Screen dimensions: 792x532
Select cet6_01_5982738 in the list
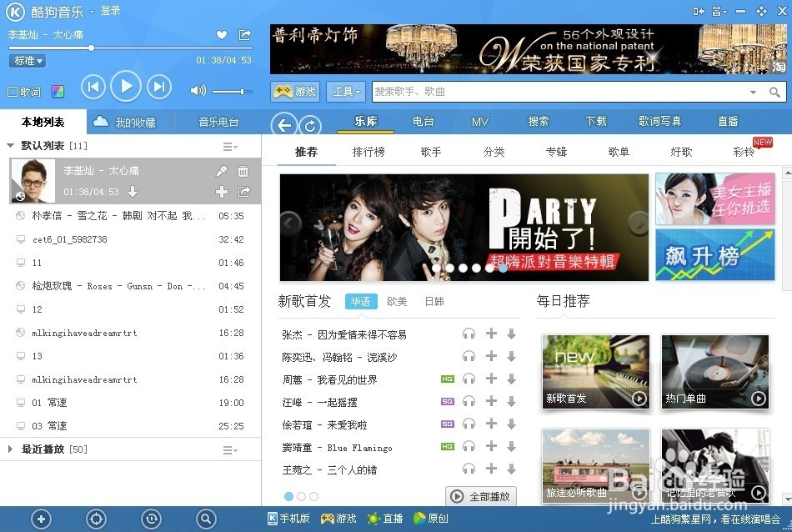[x=131, y=239]
